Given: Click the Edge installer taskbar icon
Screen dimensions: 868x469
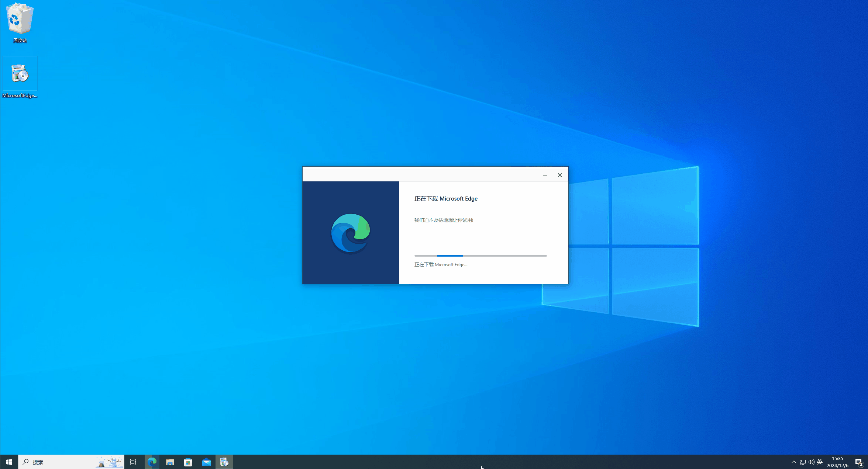Looking at the screenshot, I should coord(224,462).
